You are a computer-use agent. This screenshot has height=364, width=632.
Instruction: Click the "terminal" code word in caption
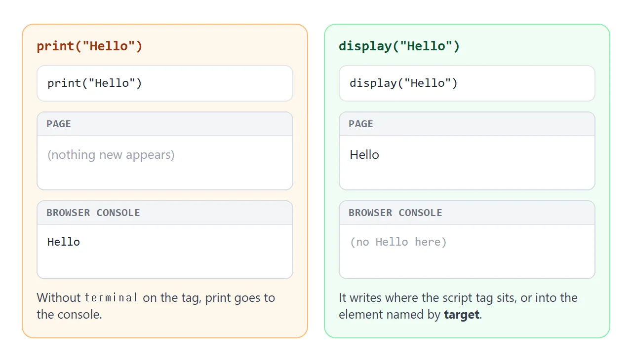click(111, 298)
